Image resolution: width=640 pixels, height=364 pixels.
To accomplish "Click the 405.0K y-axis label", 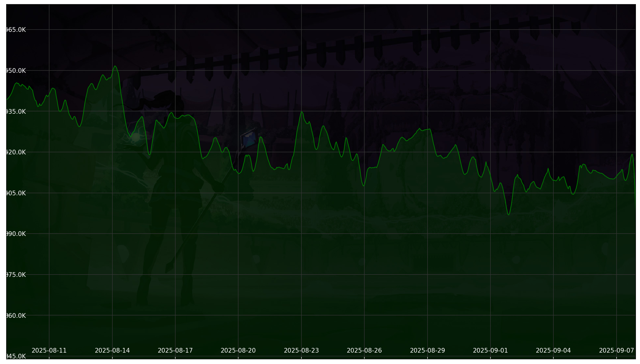I will click(16, 193).
